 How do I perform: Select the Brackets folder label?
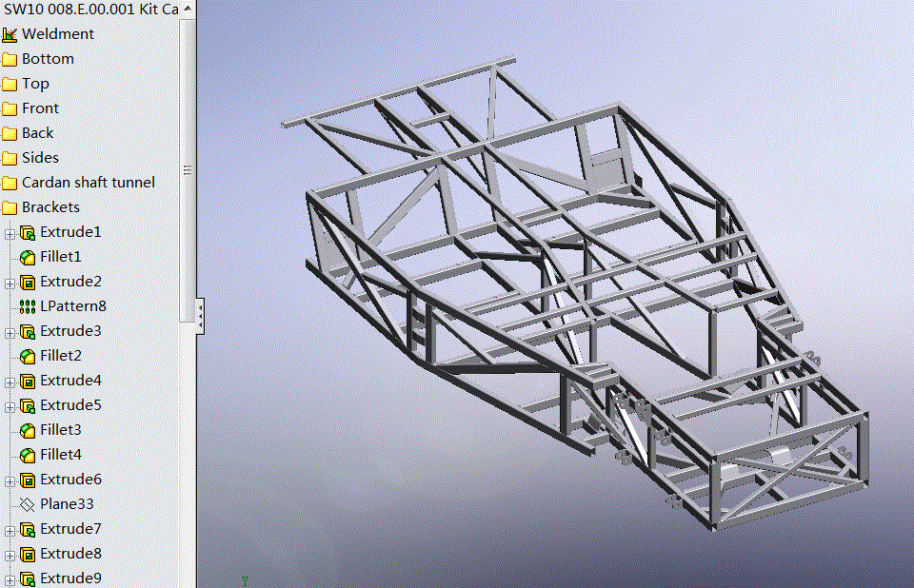click(x=50, y=207)
